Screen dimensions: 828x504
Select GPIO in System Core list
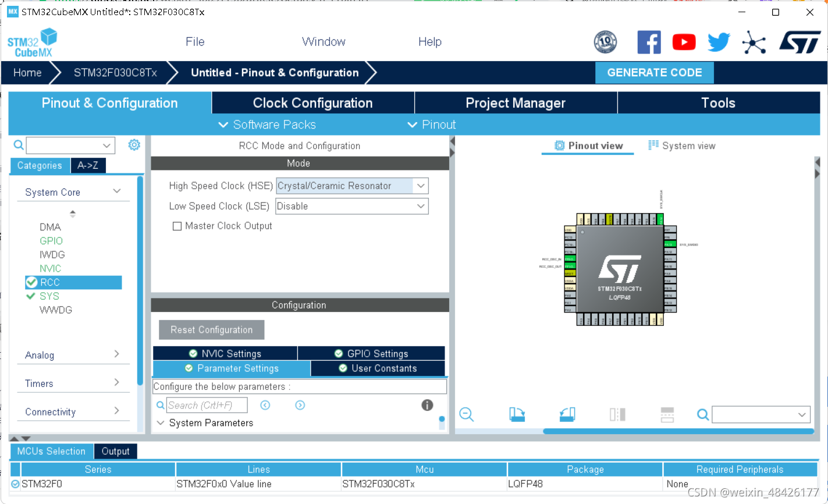click(51, 241)
